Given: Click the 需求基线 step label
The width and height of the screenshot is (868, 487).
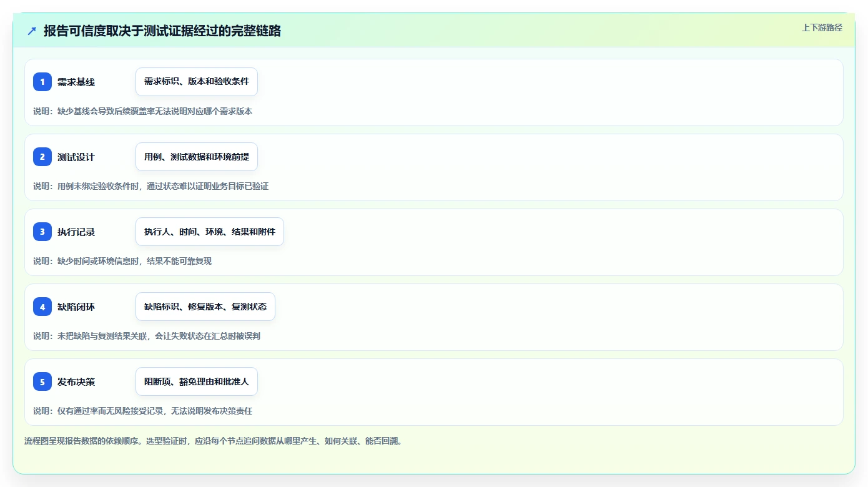Looking at the screenshot, I should [76, 82].
